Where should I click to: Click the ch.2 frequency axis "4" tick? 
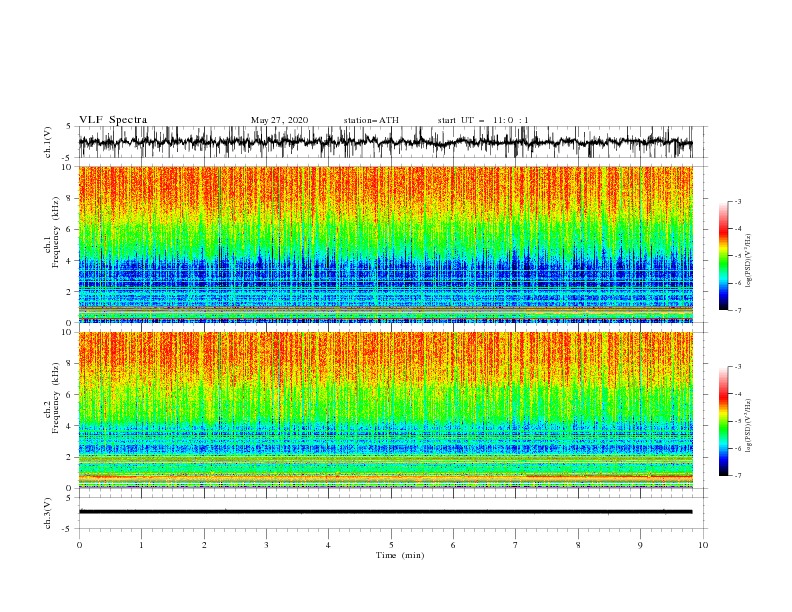69,426
